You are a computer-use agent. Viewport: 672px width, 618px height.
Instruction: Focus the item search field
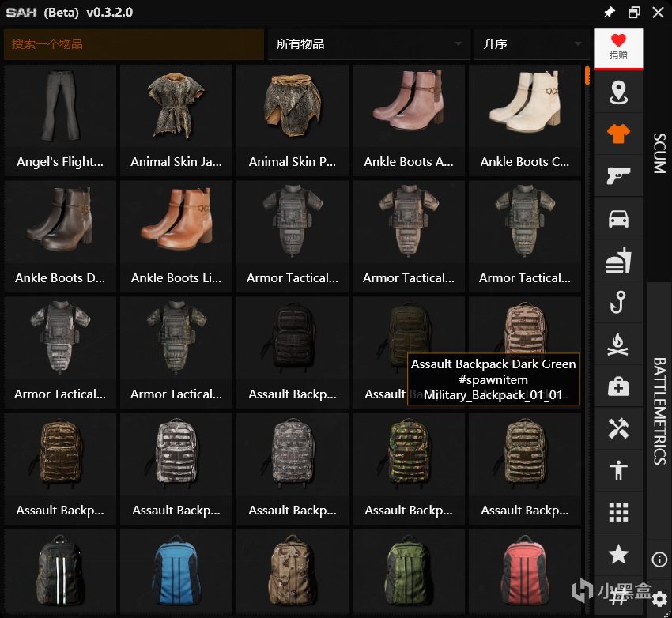click(x=134, y=44)
